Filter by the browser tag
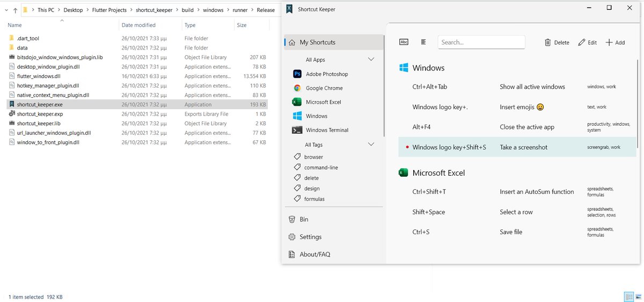 313,157
